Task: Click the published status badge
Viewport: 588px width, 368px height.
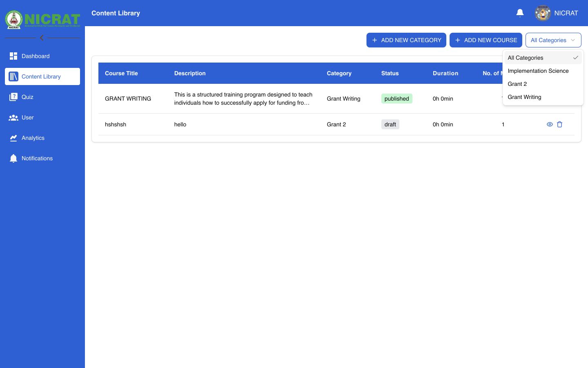Action: pos(396,99)
